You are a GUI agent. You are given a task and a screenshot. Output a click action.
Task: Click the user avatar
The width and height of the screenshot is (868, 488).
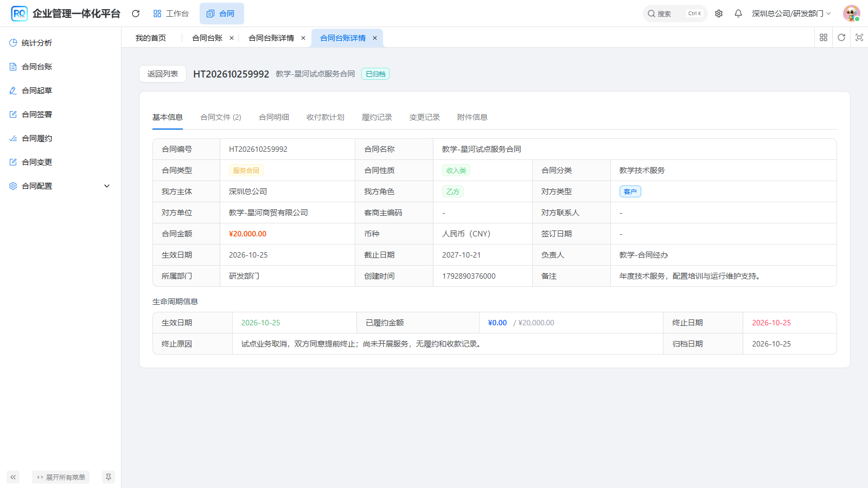(852, 14)
